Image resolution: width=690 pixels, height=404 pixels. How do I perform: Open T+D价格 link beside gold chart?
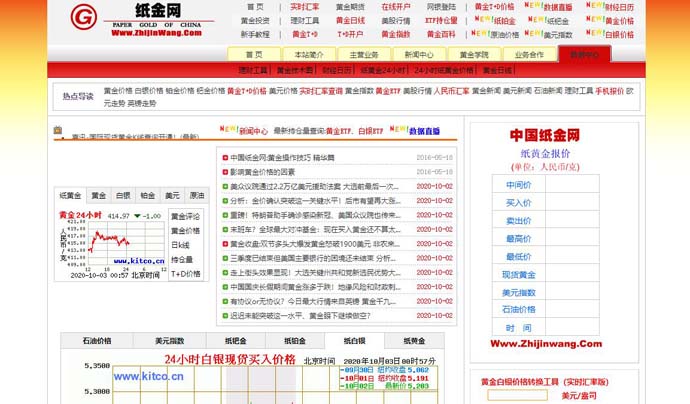185,274
